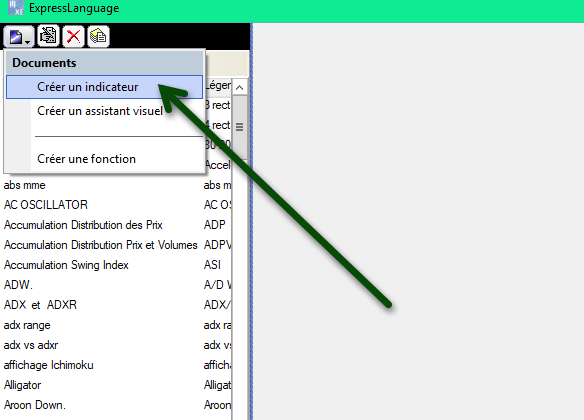The height and width of the screenshot is (420, 584).
Task: Click the copy document toolbar icon
Action: [48, 36]
